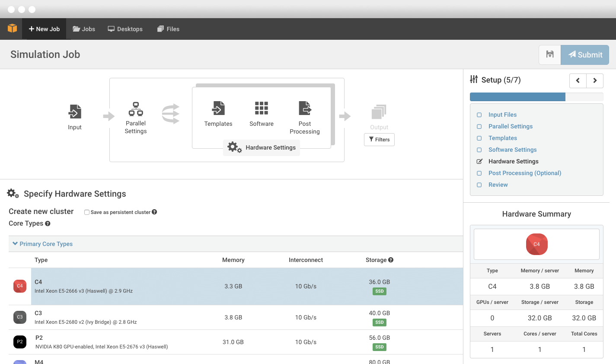
Task: Click edit icon beside Hardware Settings
Action: [479, 161]
